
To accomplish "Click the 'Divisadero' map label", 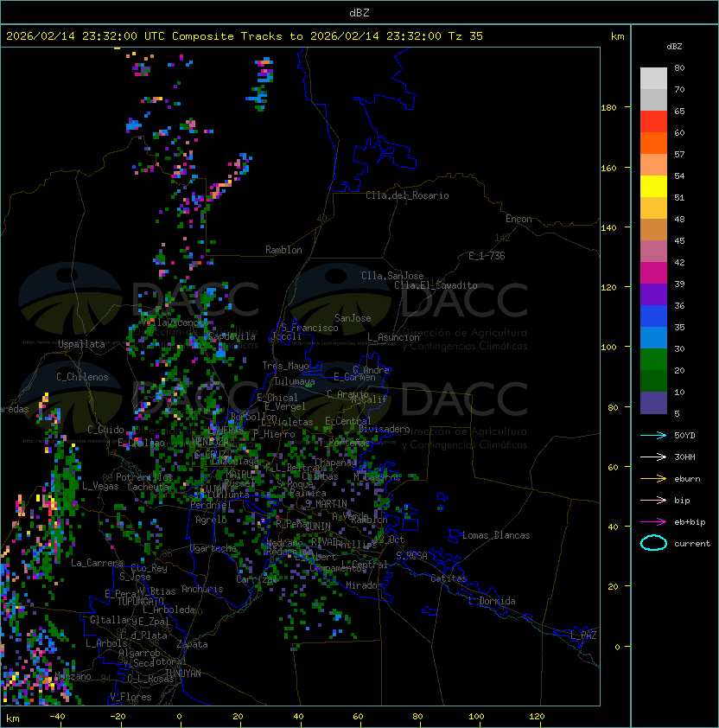I will tap(384, 429).
